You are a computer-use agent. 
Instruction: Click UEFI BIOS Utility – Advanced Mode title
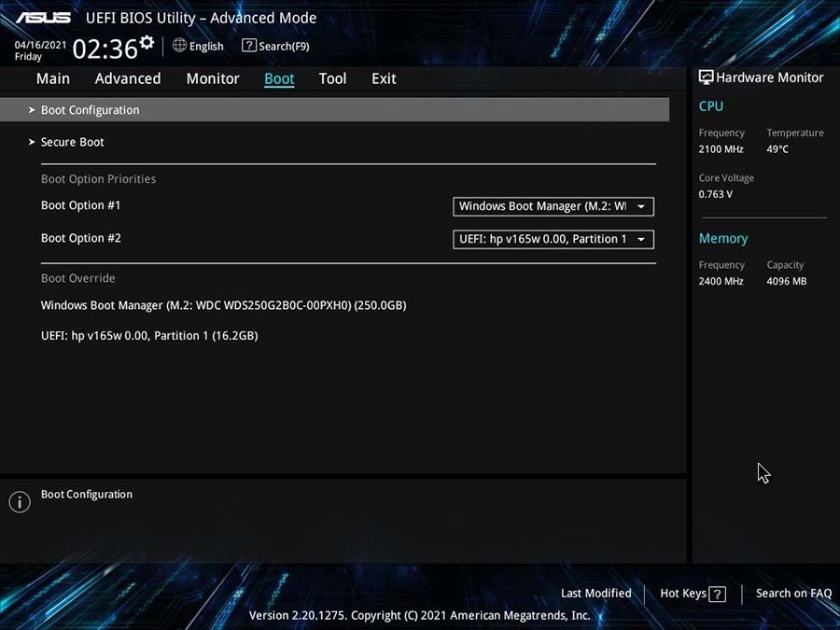(x=201, y=19)
